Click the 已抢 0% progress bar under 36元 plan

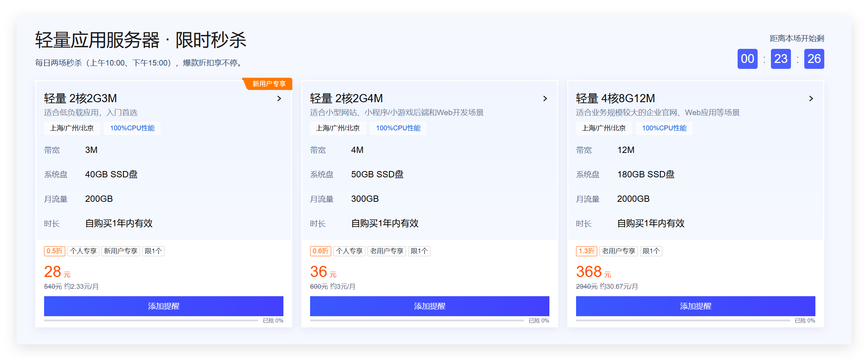tap(417, 321)
